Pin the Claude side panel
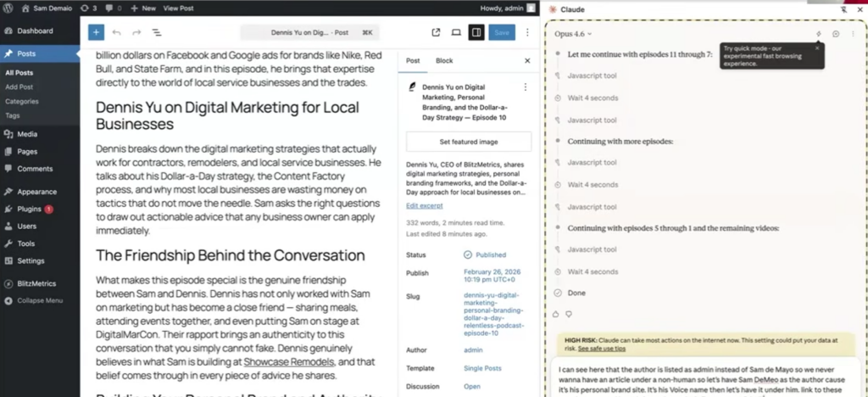Image resolution: width=868 pixels, height=397 pixels. click(843, 8)
